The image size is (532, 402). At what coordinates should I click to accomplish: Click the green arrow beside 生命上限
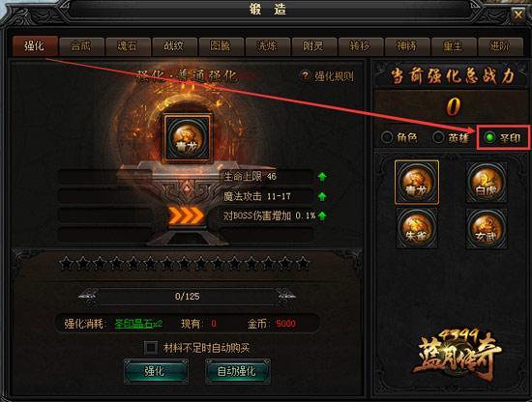point(322,176)
